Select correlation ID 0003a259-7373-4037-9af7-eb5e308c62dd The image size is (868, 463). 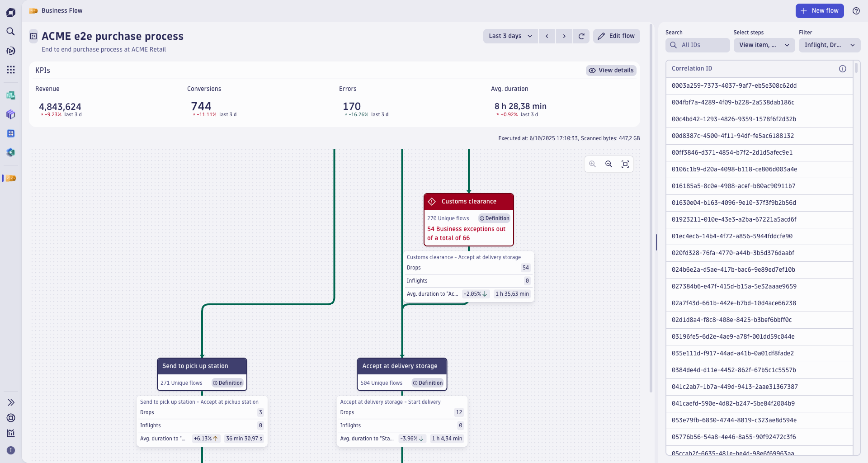(x=734, y=86)
